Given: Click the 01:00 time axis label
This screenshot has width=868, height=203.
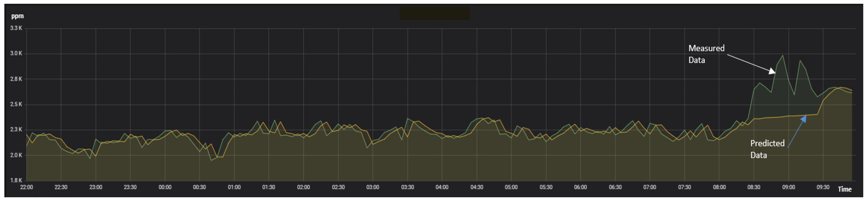Looking at the screenshot, I should (x=234, y=187).
